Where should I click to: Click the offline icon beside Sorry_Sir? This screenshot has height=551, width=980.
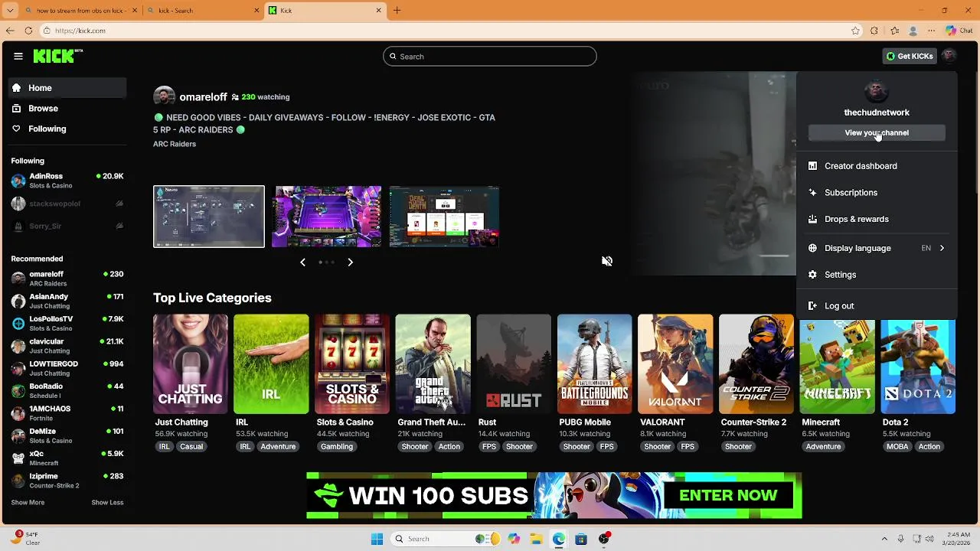pos(119,226)
